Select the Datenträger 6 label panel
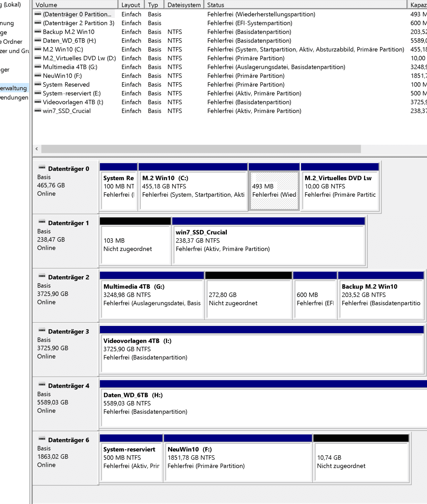 tap(65, 458)
